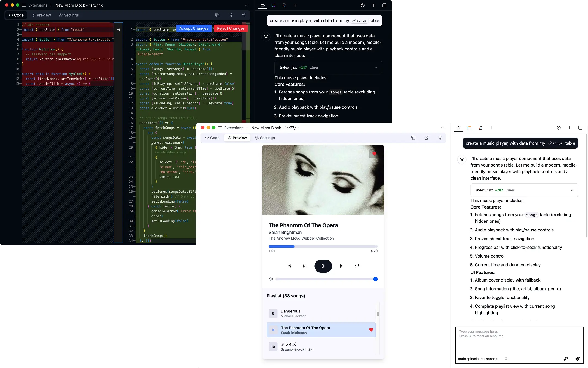Switch to Preview tab in upper window
This screenshot has width=588, height=368.
[41, 15]
